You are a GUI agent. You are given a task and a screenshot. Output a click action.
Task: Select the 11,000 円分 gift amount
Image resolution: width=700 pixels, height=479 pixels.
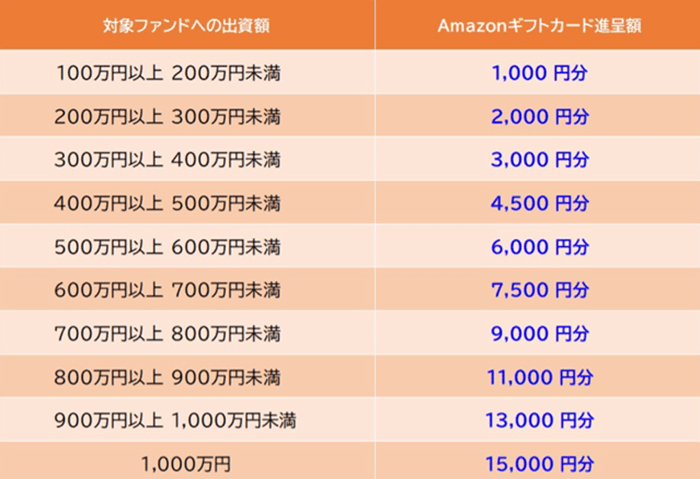click(x=540, y=377)
